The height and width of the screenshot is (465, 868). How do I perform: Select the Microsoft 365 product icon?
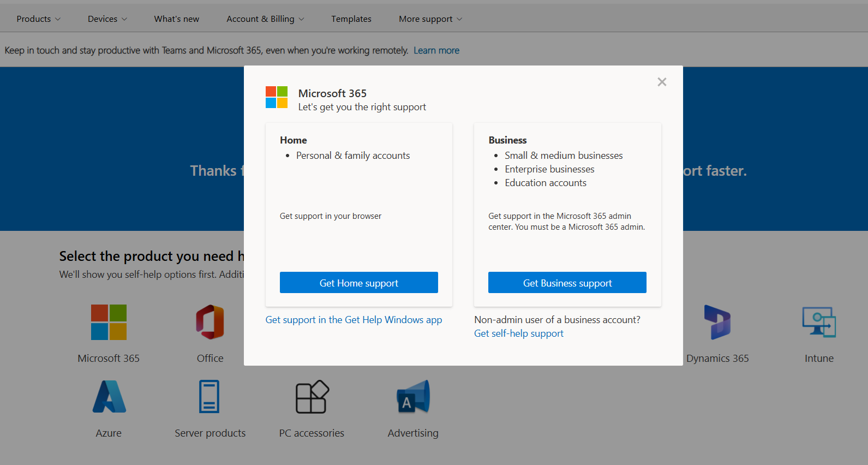coord(109,322)
